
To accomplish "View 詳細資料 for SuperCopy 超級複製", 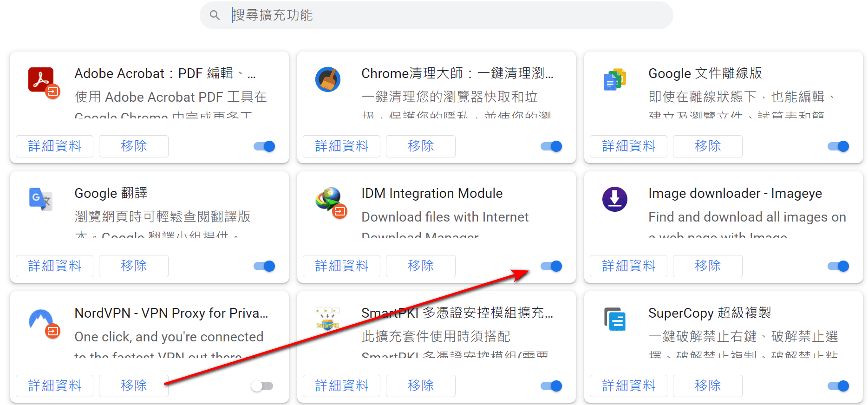I will click(x=629, y=386).
